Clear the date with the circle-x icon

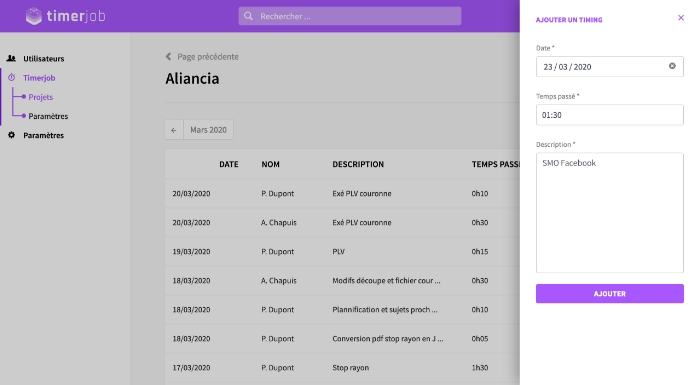pos(672,66)
